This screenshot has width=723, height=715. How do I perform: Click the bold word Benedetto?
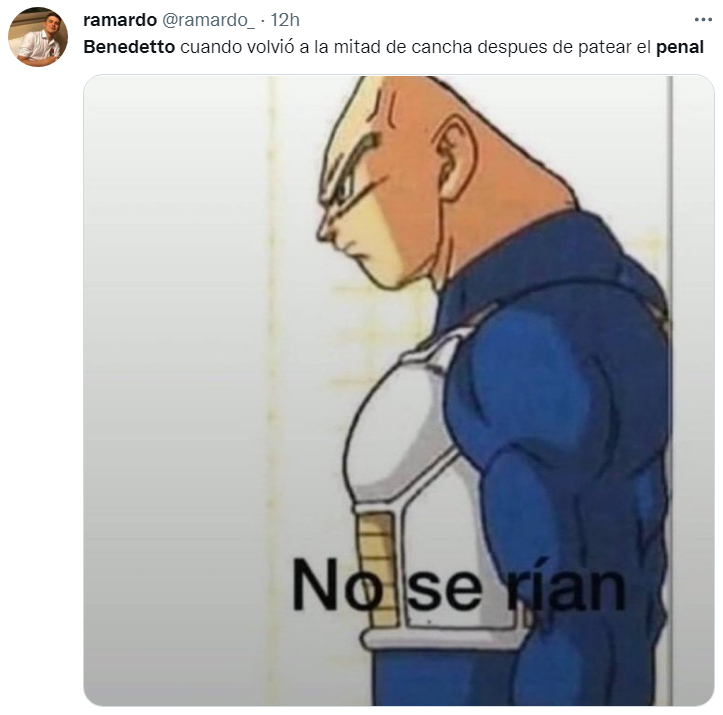[129, 47]
